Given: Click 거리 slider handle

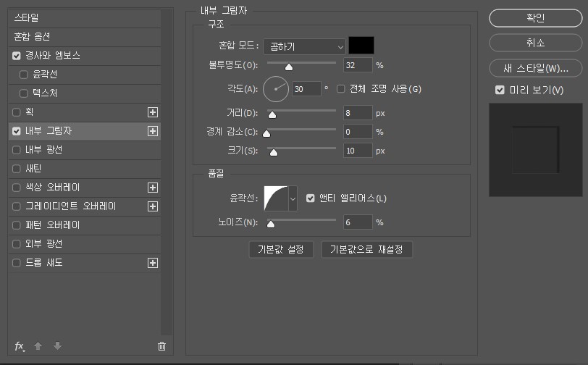Looking at the screenshot, I should tap(272, 115).
